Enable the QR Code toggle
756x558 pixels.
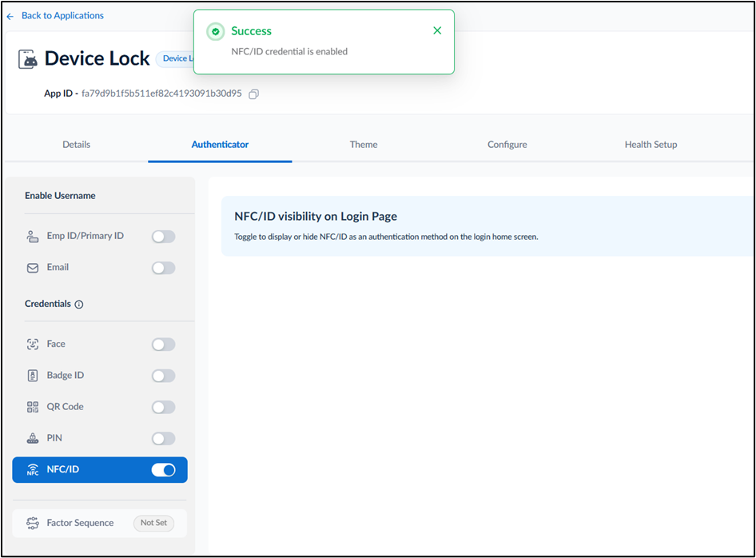pyautogui.click(x=164, y=407)
